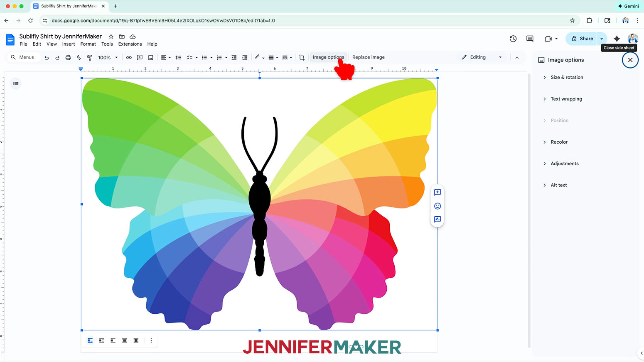Click the Insert link icon
This screenshot has width=644, height=362.
pos(129,58)
